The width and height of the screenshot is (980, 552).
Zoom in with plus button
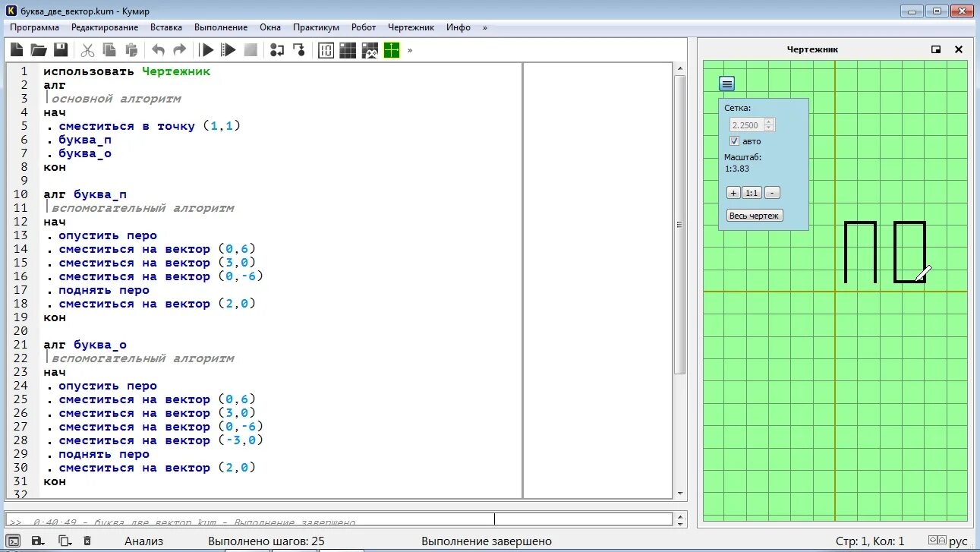pos(733,193)
